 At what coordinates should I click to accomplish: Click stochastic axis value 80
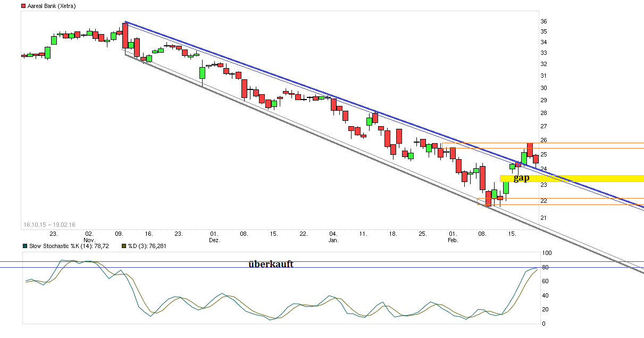coord(544,267)
